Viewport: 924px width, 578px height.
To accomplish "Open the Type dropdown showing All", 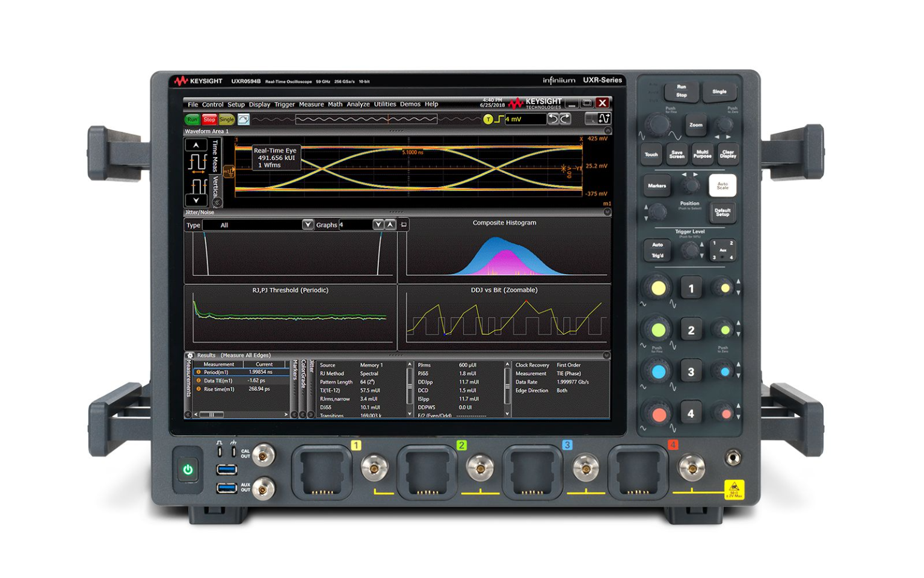I will click(x=307, y=225).
